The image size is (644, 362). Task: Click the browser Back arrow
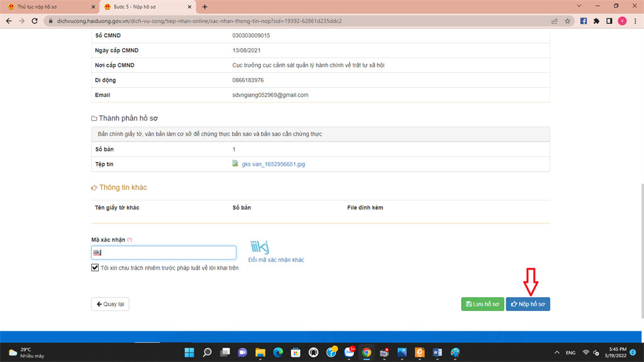pyautogui.click(x=9, y=21)
